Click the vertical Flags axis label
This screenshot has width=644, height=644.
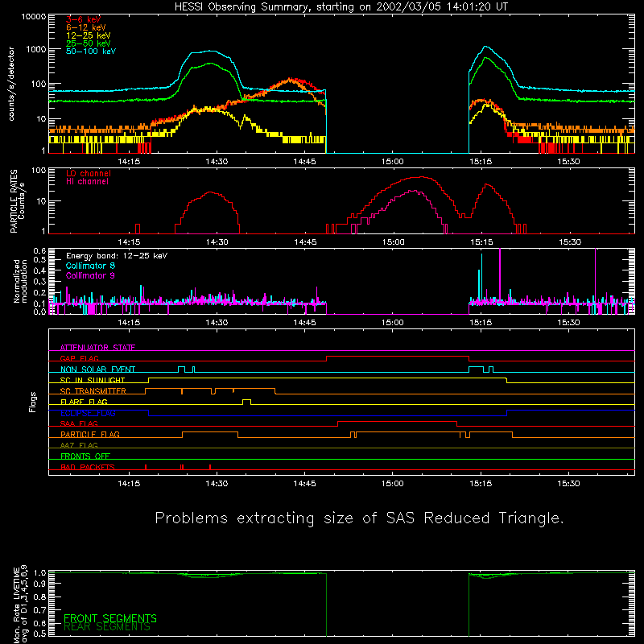click(x=32, y=402)
